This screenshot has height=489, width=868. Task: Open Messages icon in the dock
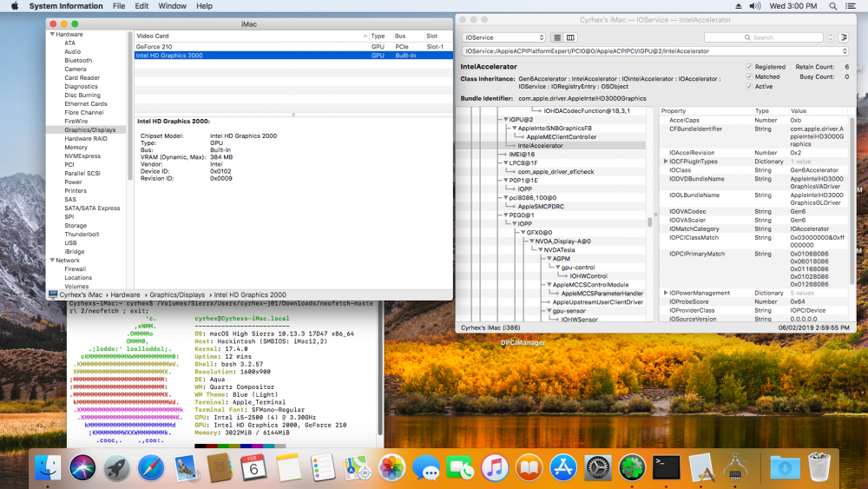click(x=425, y=468)
